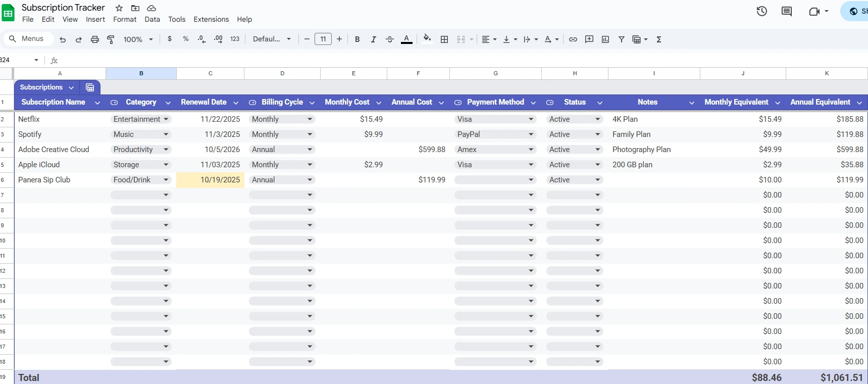Click the Undo icon
This screenshot has height=384, width=868.
point(63,39)
